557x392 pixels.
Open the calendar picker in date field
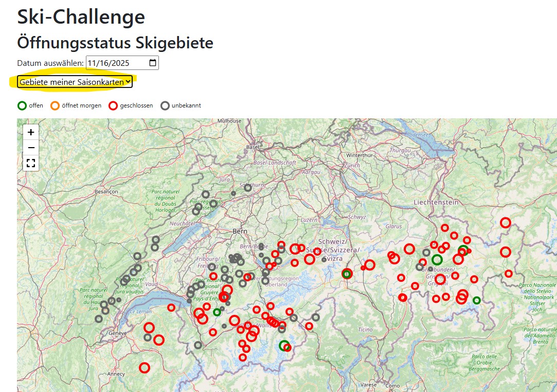click(153, 63)
